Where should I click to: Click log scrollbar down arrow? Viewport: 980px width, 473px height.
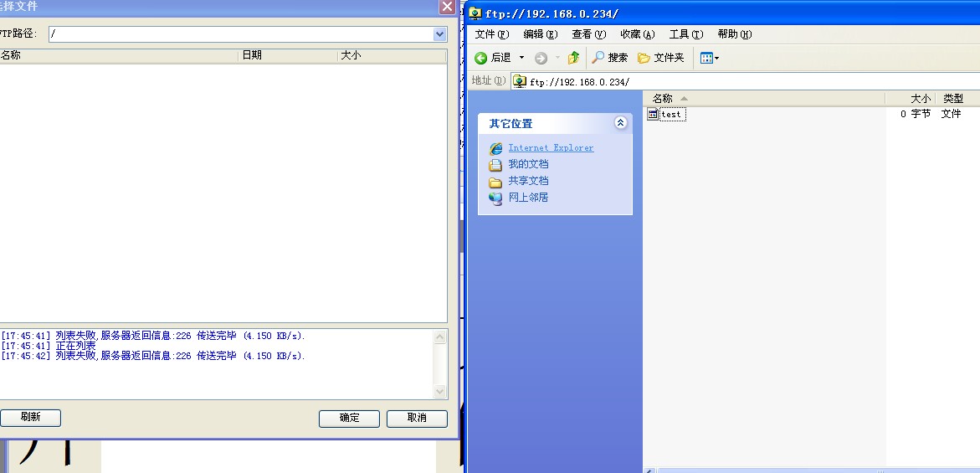pyautogui.click(x=440, y=392)
